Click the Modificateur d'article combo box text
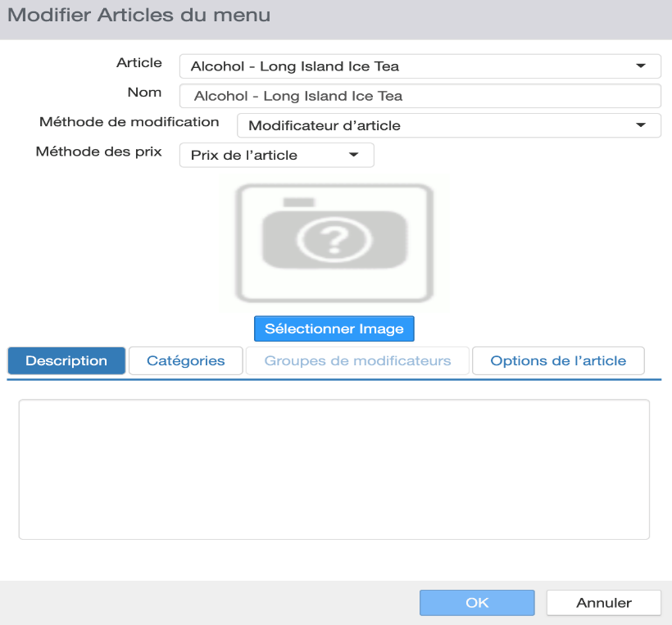Image resolution: width=672 pixels, height=625 pixels. pyautogui.click(x=325, y=125)
